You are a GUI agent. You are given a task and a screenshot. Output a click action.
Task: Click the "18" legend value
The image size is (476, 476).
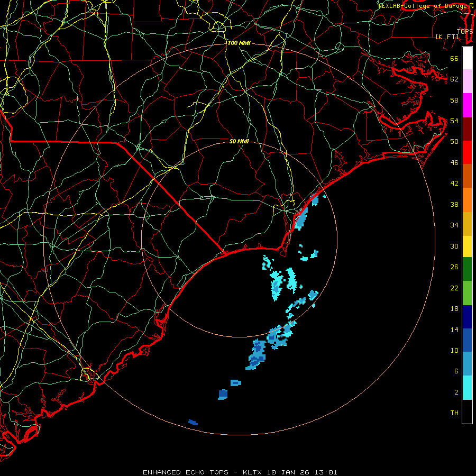click(454, 309)
